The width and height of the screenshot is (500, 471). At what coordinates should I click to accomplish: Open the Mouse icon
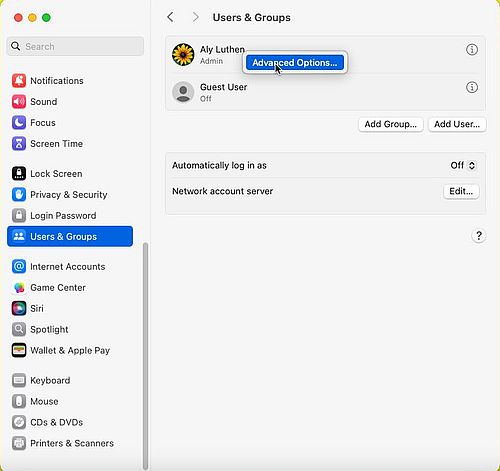(x=19, y=401)
